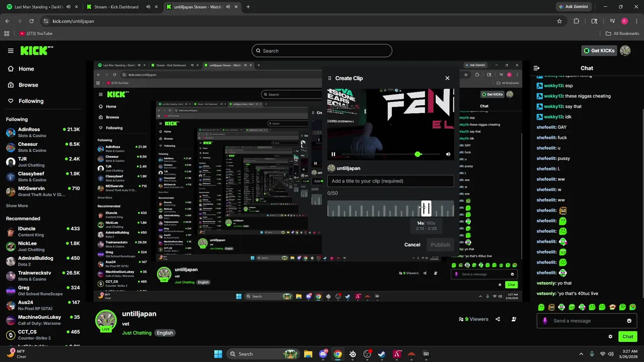Close the Create Clip dialog
The width and height of the screenshot is (644, 362).
(x=447, y=78)
